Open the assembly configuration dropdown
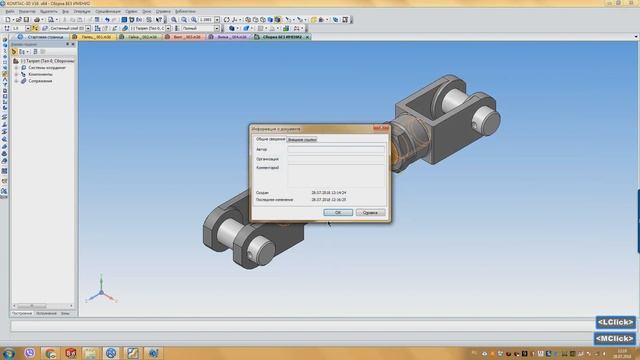 click(x=168, y=29)
